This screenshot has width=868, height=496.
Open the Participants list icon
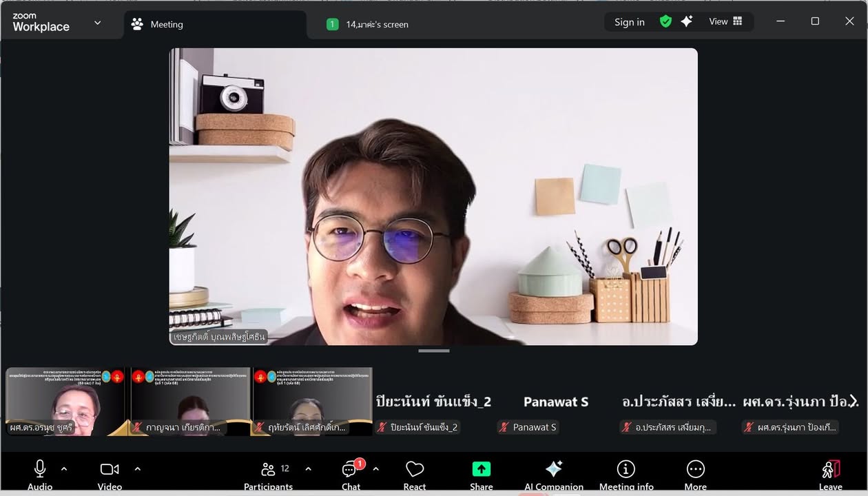point(269,470)
